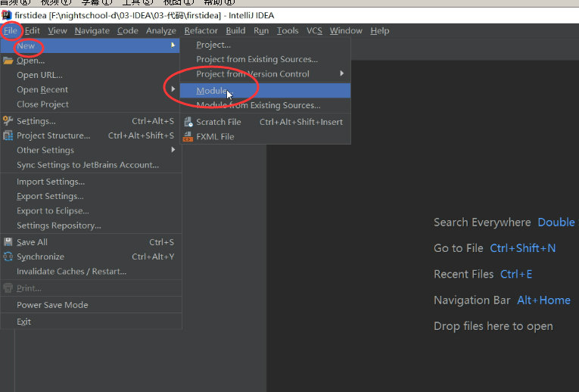
Task: Open the Code menu
Action: coord(128,30)
